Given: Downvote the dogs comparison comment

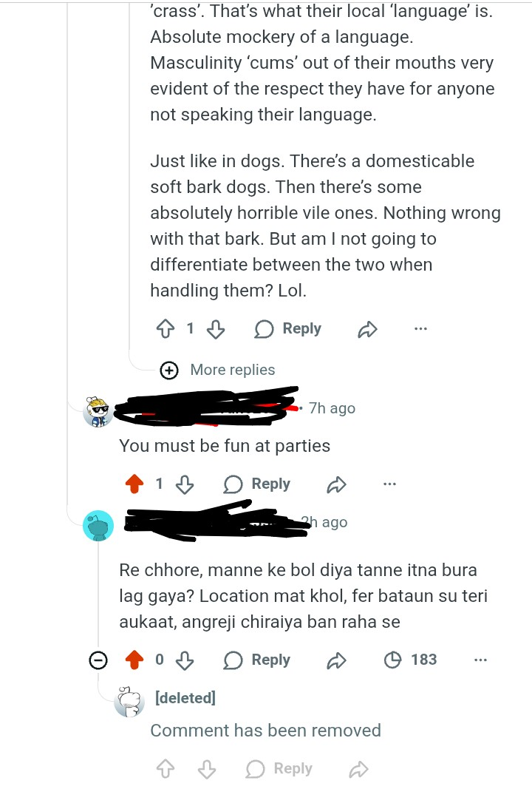Looking at the screenshot, I should (215, 329).
